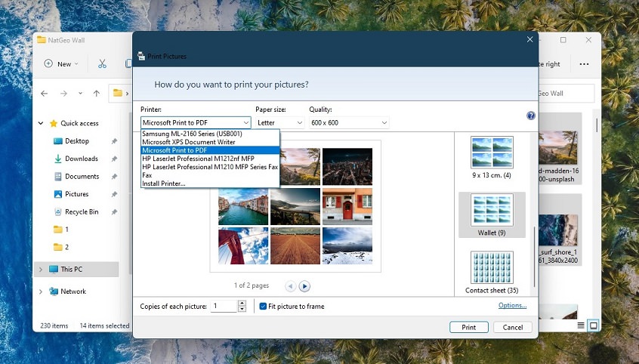Click the "230 items" status text

coord(54,325)
